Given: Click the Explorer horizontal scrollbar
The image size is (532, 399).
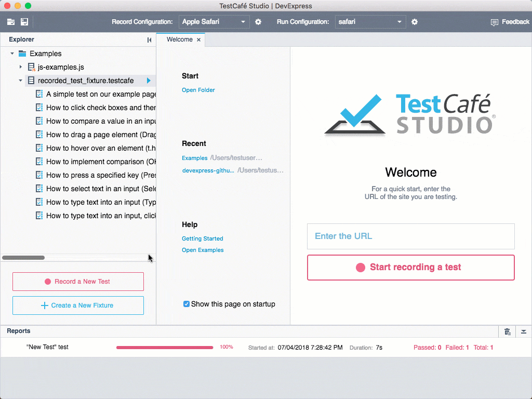Looking at the screenshot, I should (x=23, y=258).
